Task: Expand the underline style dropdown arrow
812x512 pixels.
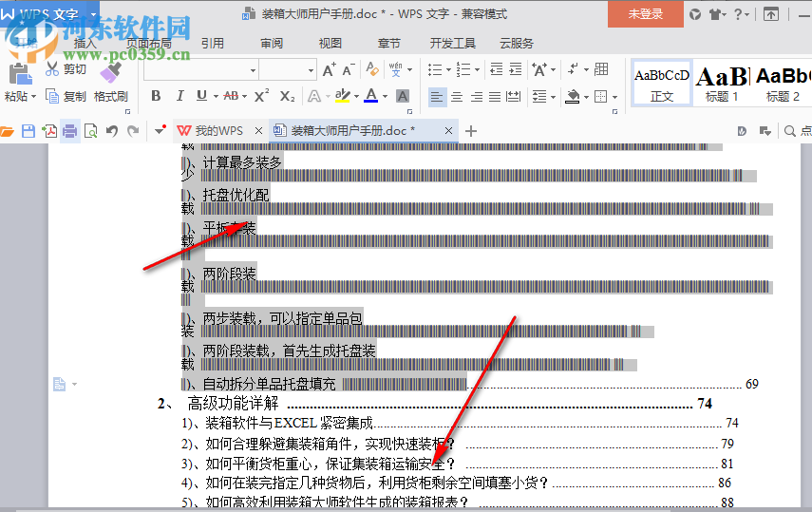Action: [216, 96]
